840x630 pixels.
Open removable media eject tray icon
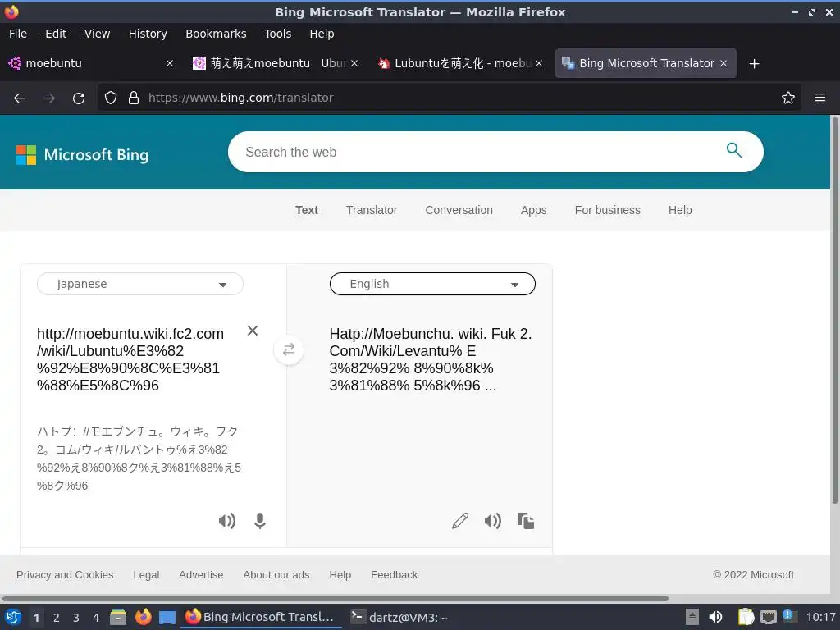[692, 617]
